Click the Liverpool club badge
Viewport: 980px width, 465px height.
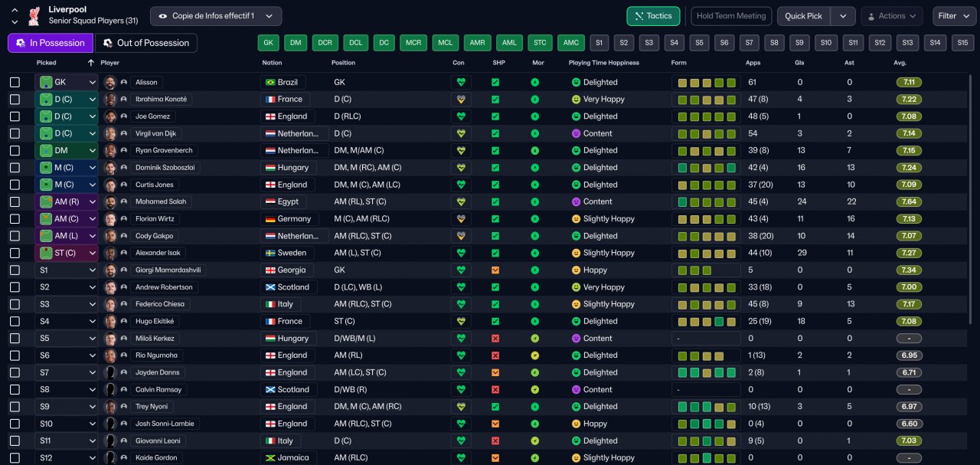tap(34, 15)
